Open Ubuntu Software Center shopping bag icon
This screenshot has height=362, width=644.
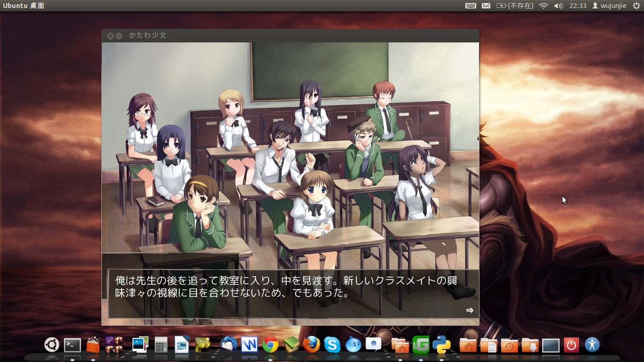(93, 345)
